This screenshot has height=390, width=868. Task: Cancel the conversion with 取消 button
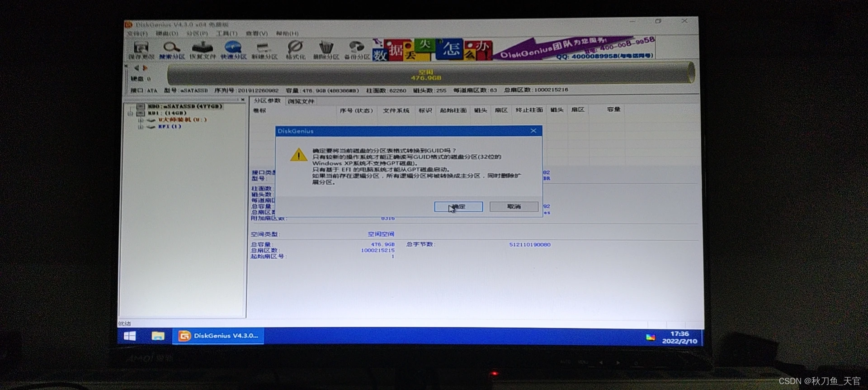[x=514, y=207]
